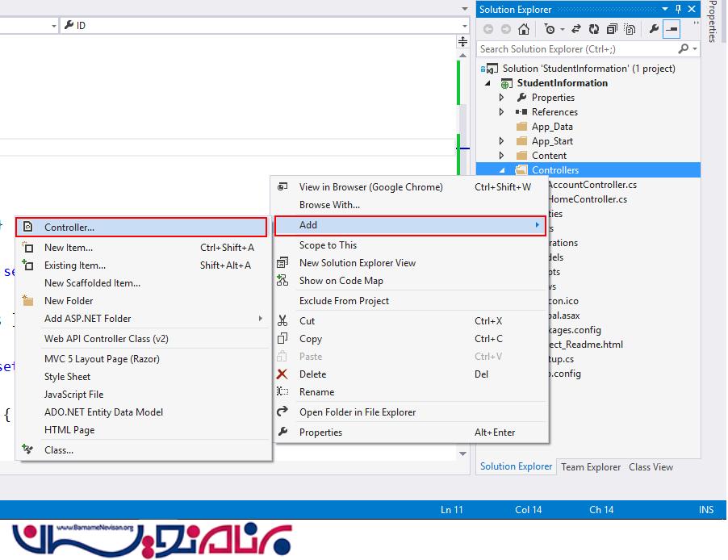Toggle the Preview Selected Items button
728x560 pixels.
coord(672,29)
